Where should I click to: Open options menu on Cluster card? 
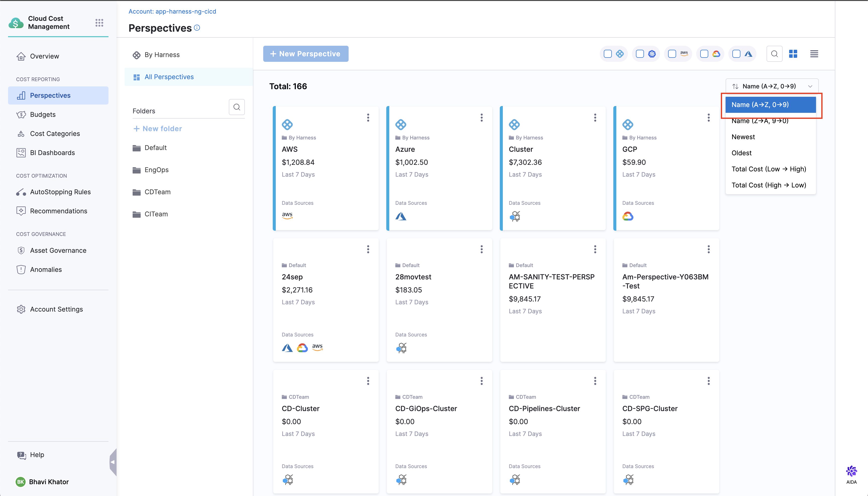coord(595,118)
